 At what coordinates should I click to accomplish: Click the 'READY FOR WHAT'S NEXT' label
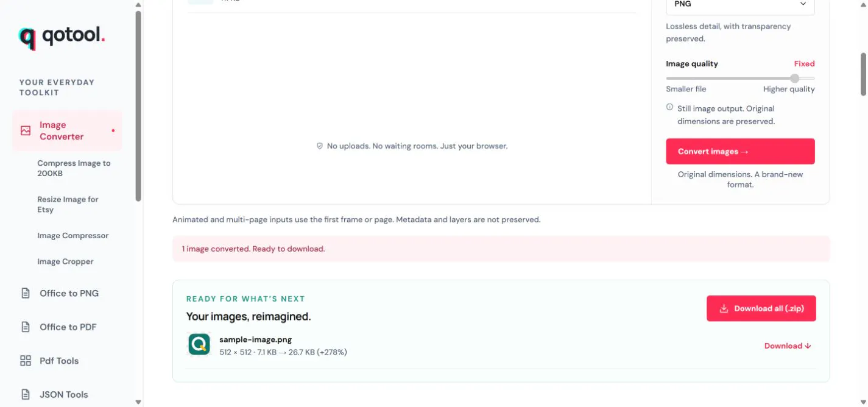pos(245,299)
